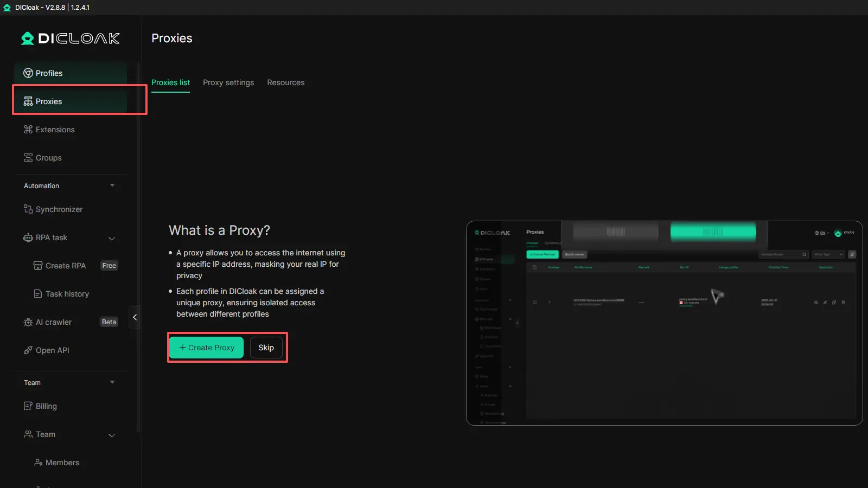
Task: Open the Resources tab
Action: coord(285,82)
